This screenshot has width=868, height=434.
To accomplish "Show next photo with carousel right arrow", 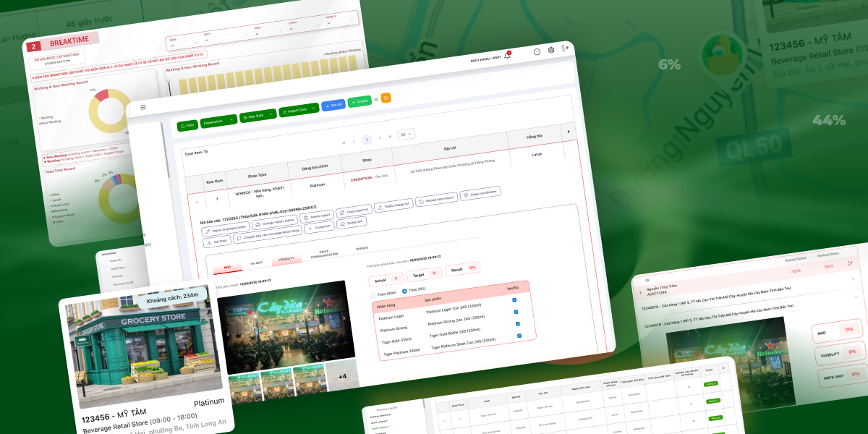I will [344, 319].
